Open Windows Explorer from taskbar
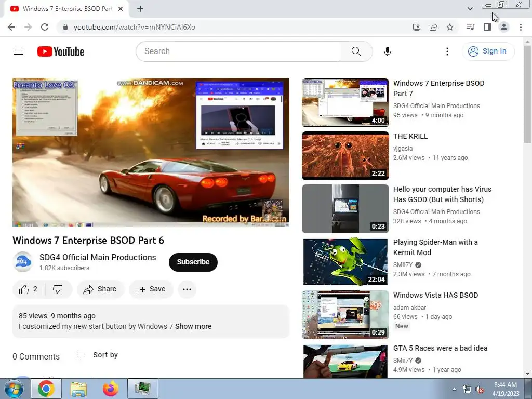The image size is (532, 399). click(78, 389)
